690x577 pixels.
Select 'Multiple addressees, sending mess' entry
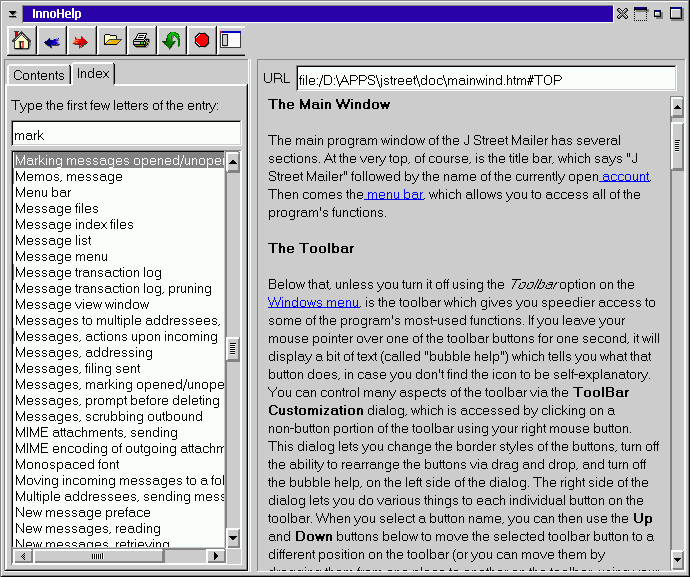pyautogui.click(x=119, y=496)
